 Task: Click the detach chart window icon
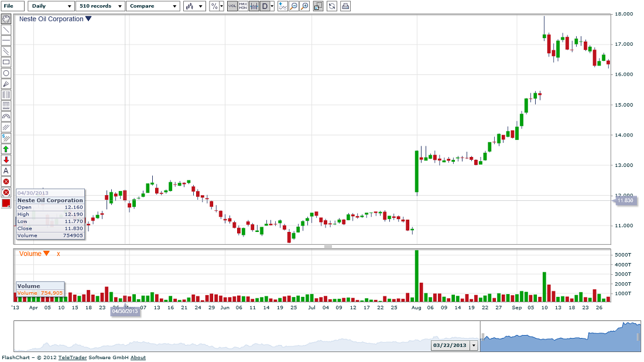coord(318,6)
